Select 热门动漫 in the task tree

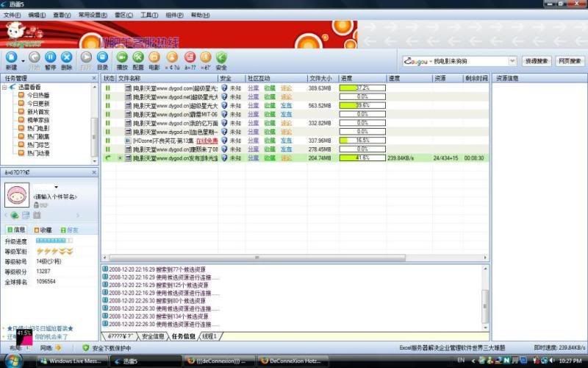[38, 153]
